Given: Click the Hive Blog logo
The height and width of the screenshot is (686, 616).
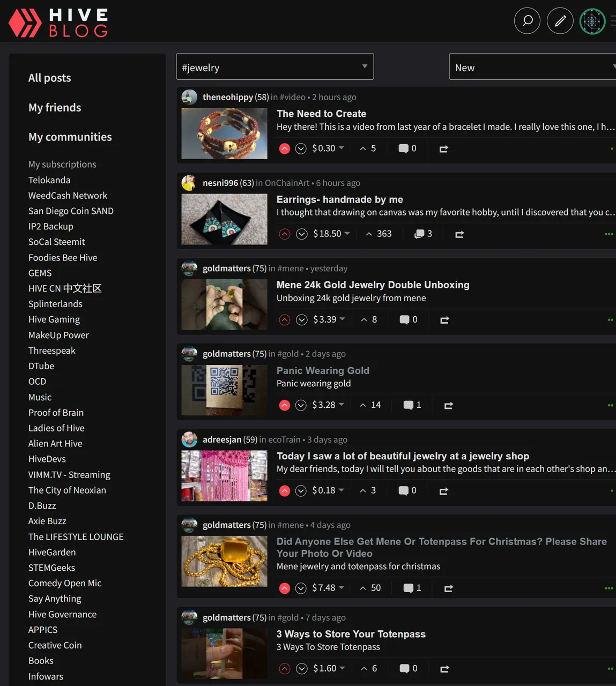Looking at the screenshot, I should click(58, 23).
